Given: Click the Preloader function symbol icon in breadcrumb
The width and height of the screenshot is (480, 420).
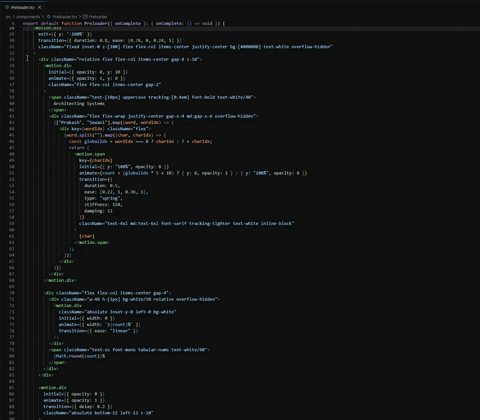Looking at the screenshot, I should point(85,17).
